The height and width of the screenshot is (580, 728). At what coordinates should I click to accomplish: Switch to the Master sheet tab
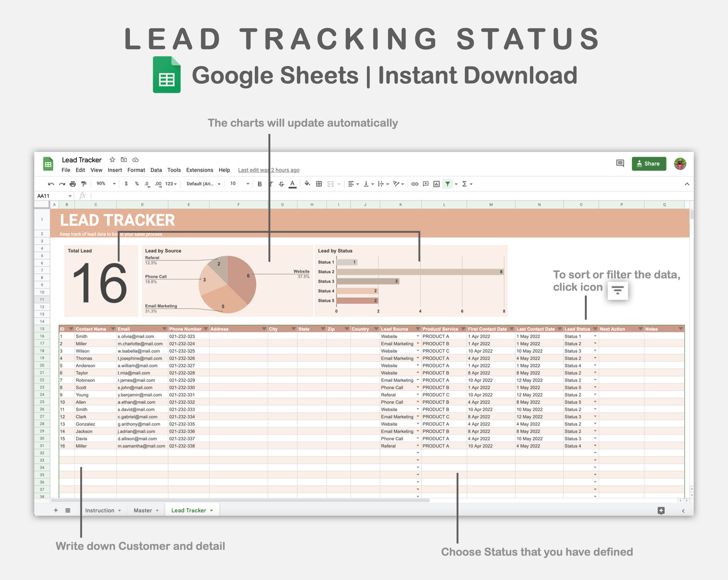143,510
